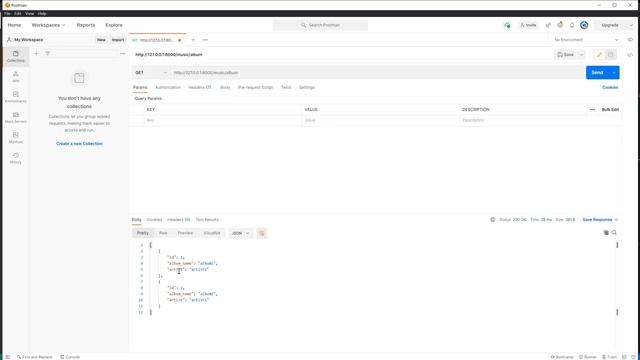Image resolution: width=640 pixels, height=360 pixels.
Task: Open the Explore menu item
Action: 114,25
